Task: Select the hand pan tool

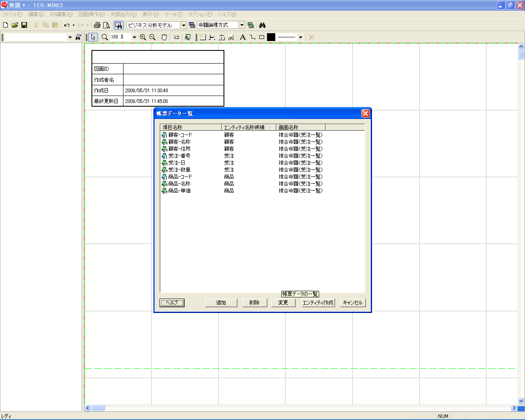Action: [x=164, y=37]
